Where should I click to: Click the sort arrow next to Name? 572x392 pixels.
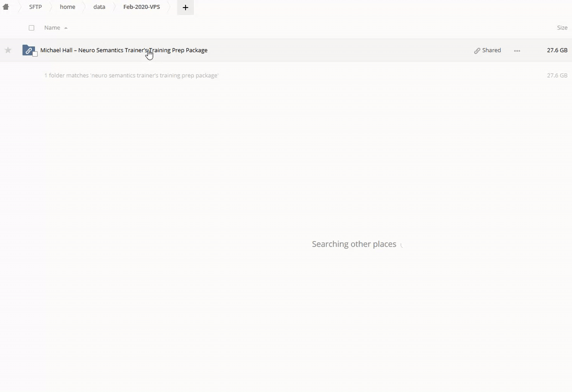(66, 28)
